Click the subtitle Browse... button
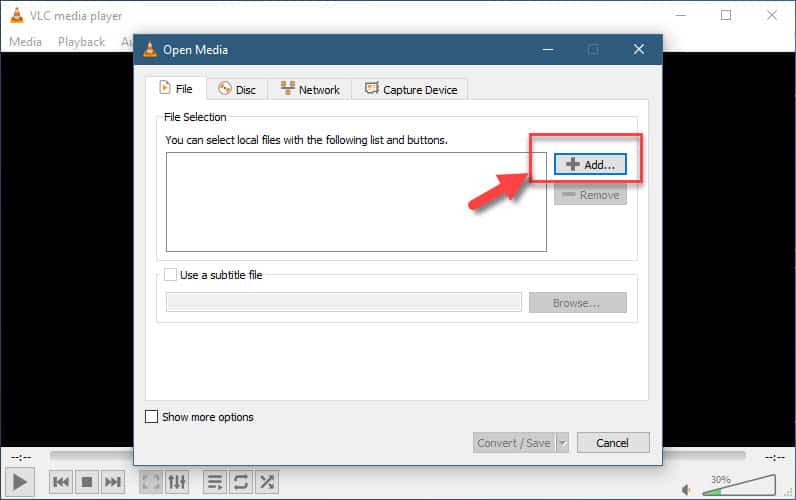Image resolution: width=796 pixels, height=500 pixels. click(x=577, y=303)
